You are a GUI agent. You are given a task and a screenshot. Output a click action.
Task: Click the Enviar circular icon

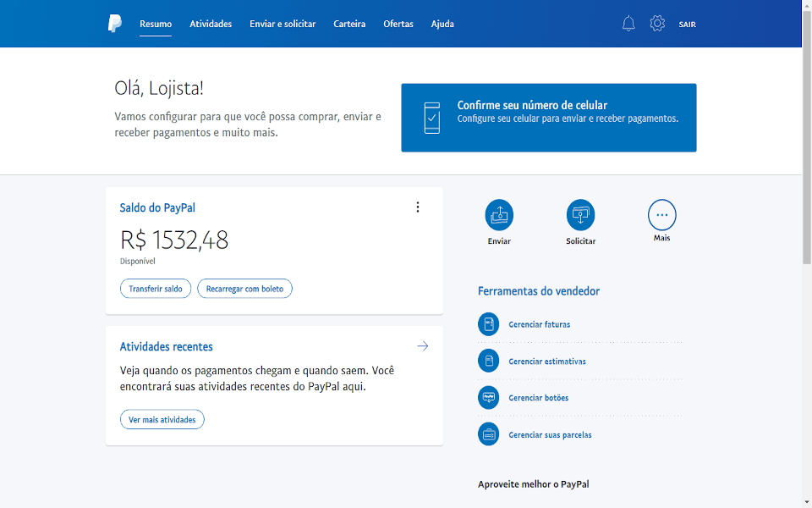pos(499,214)
